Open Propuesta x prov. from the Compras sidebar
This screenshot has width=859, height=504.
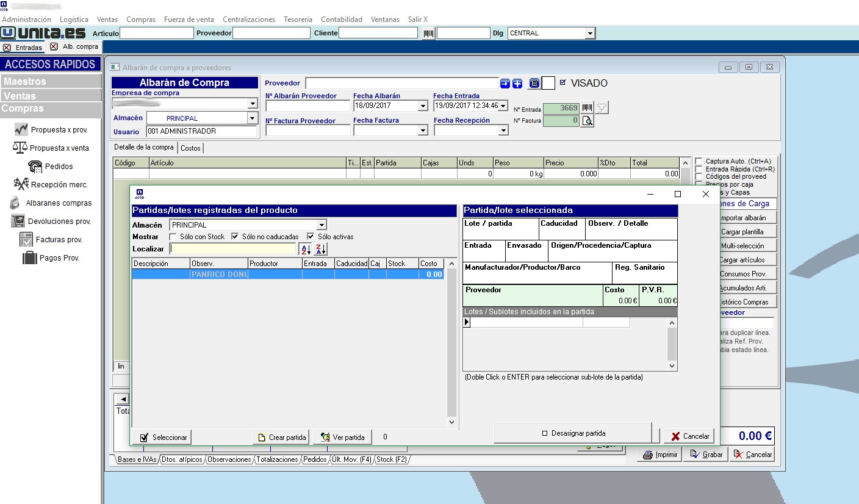[51, 129]
